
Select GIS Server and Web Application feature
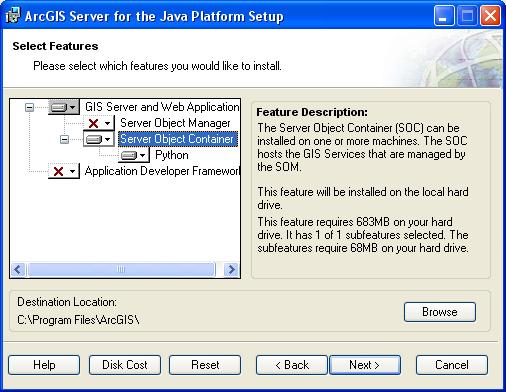[162, 107]
